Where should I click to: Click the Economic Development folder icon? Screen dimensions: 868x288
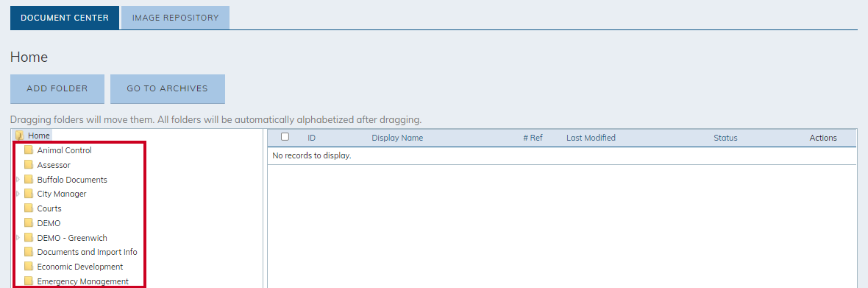click(29, 267)
